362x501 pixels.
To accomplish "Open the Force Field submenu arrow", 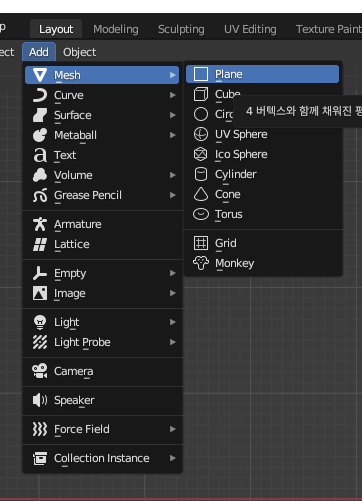I will [x=172, y=429].
